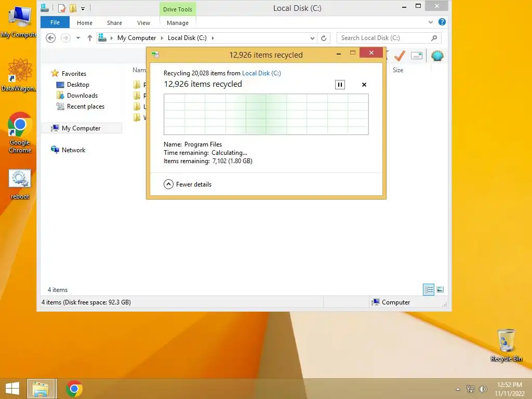Select My Computer in the navigation pane
This screenshot has height=399, width=532.
tap(81, 128)
